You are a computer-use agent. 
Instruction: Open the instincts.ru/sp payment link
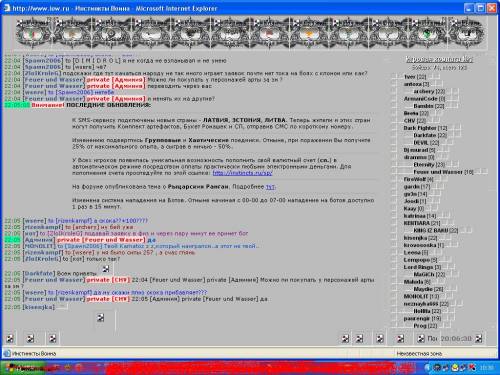click(x=242, y=173)
